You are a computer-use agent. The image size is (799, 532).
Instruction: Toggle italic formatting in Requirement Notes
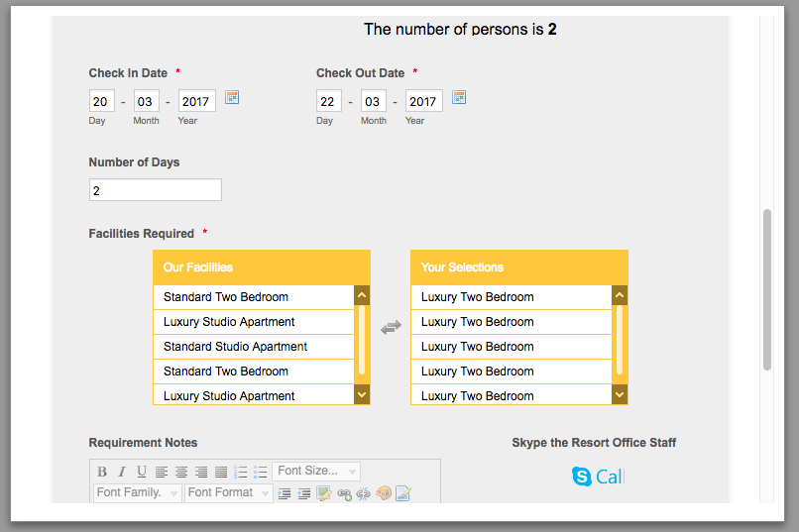pyautogui.click(x=122, y=472)
